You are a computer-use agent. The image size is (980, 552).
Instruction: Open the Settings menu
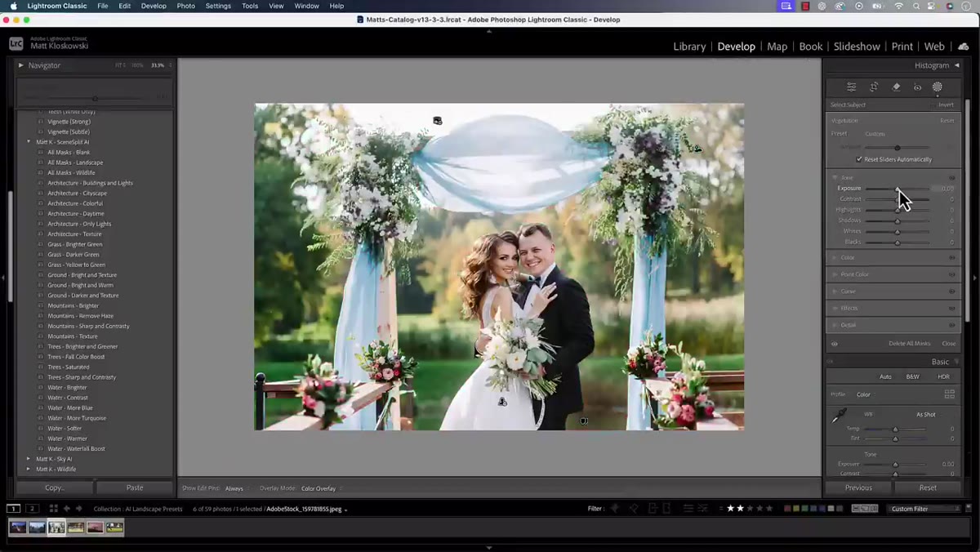coord(218,6)
